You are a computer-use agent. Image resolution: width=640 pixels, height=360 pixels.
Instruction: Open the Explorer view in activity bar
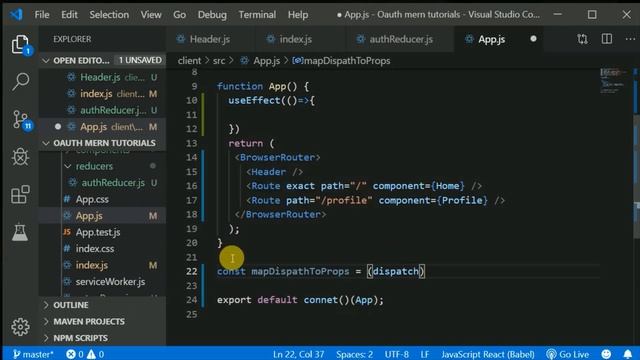click(20, 44)
